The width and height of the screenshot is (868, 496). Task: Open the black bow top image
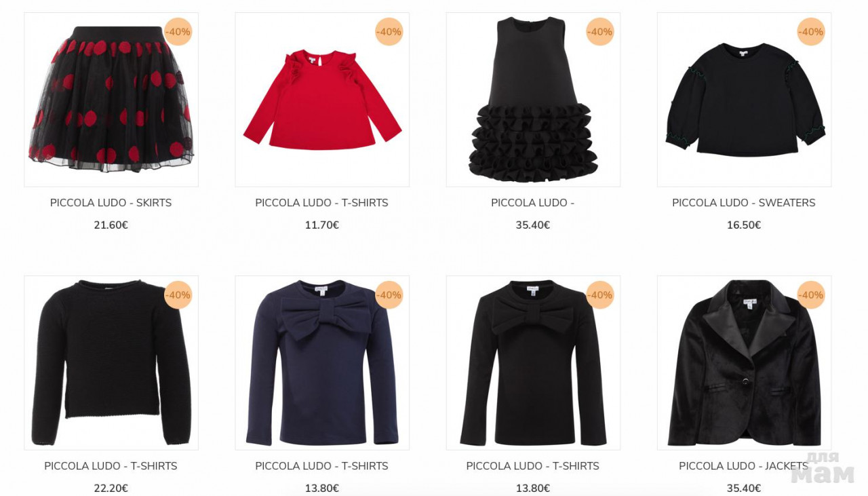point(533,363)
